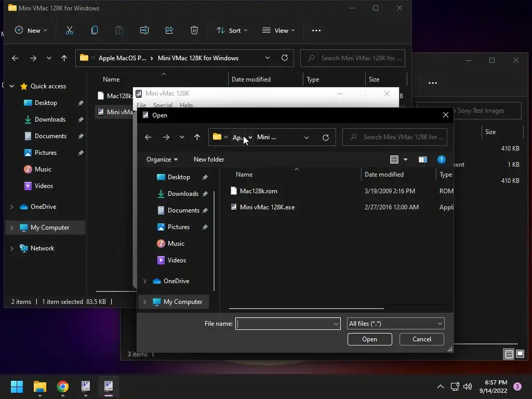Click the Open dialog horizontal scrollbar
The width and height of the screenshot is (532, 399).
click(307, 309)
